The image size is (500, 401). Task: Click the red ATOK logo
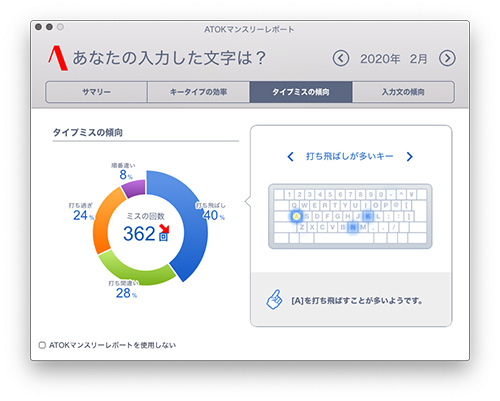point(58,58)
